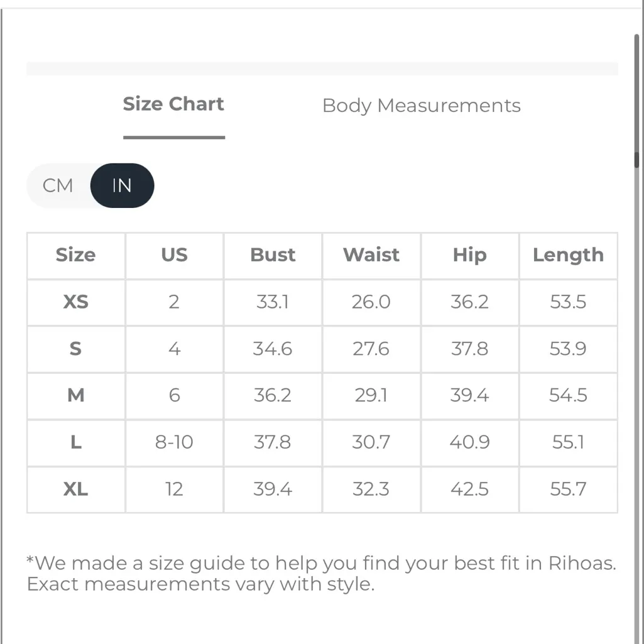Click the Size column header
Image resolution: width=644 pixels, height=644 pixels.
pos(75,255)
